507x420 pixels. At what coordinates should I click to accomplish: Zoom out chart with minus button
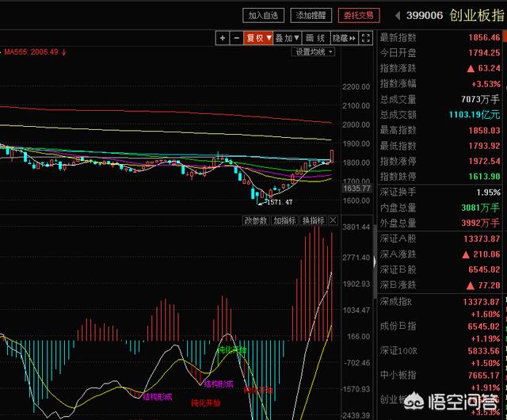tap(236, 37)
